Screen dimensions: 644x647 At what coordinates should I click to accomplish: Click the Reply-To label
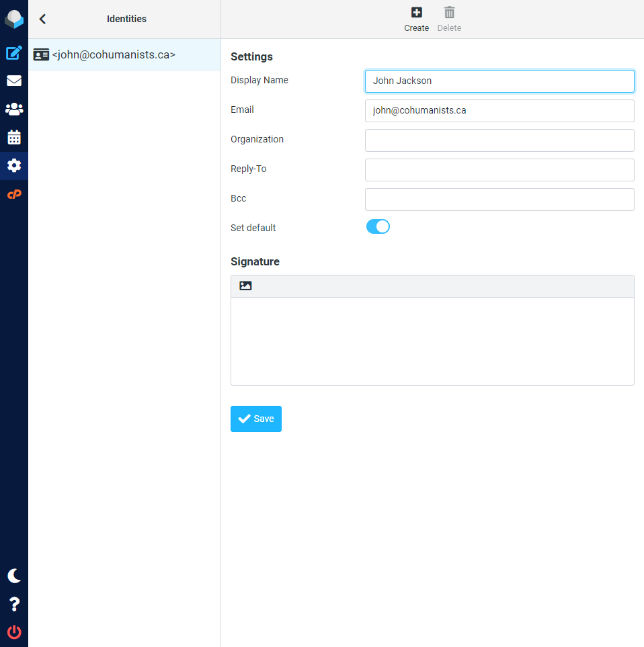pos(248,169)
